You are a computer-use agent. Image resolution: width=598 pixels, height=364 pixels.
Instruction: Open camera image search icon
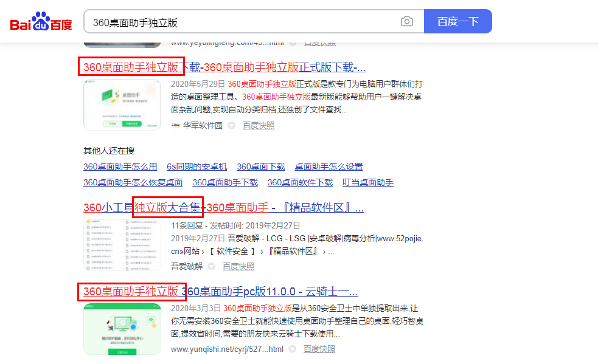pos(406,21)
